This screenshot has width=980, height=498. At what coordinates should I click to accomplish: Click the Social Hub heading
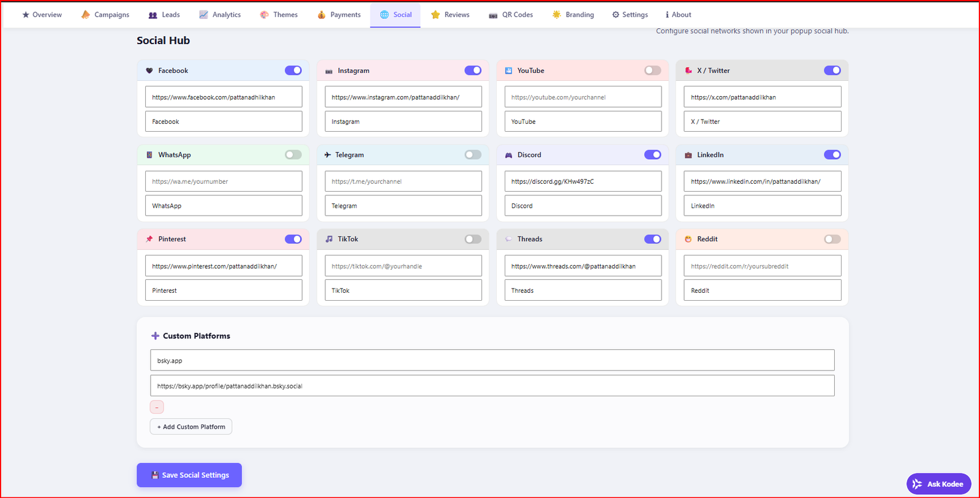(163, 40)
